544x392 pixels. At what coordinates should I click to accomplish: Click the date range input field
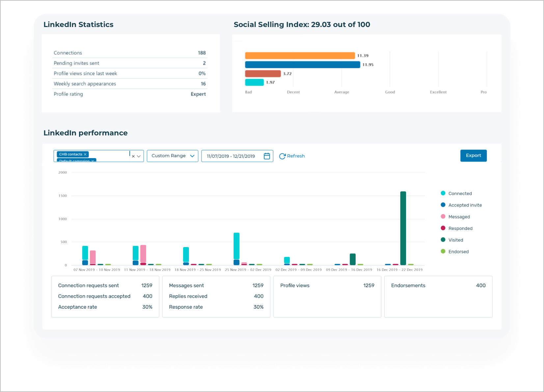[231, 156]
